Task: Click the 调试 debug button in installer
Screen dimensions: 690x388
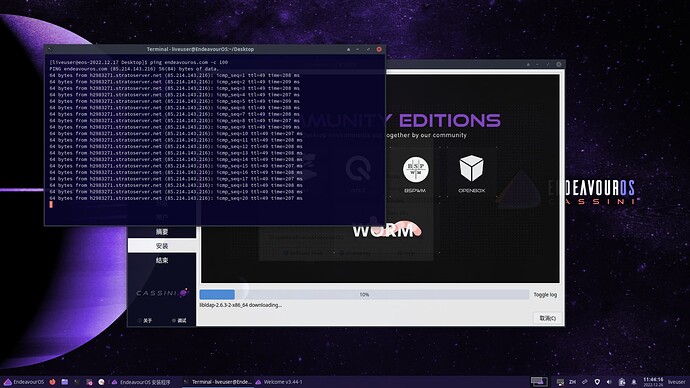Action: 179,320
